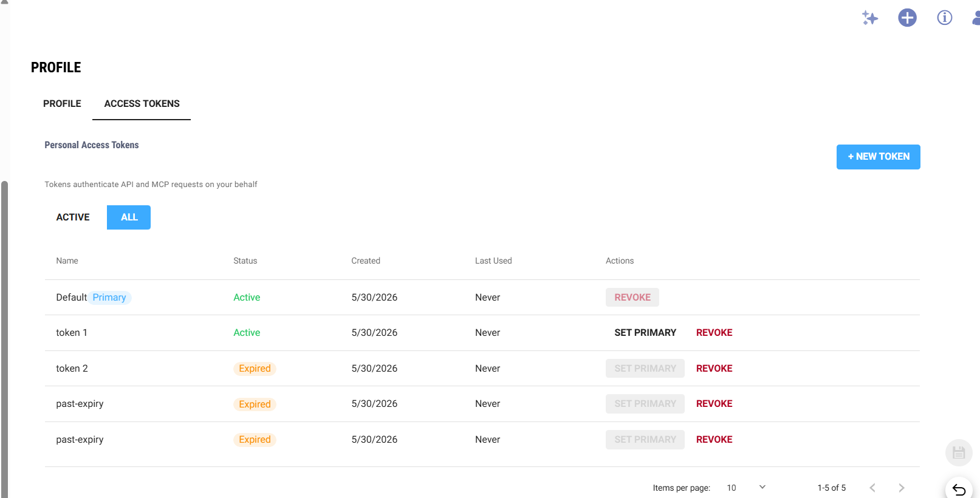Expand the items per page dropdown

click(x=746, y=488)
